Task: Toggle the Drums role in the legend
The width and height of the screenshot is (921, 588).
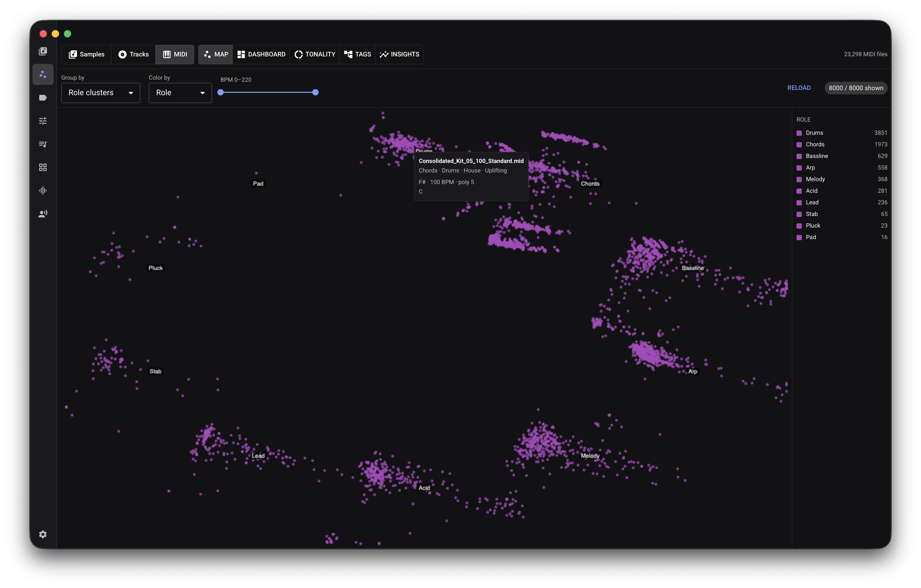Action: pyautogui.click(x=842, y=133)
